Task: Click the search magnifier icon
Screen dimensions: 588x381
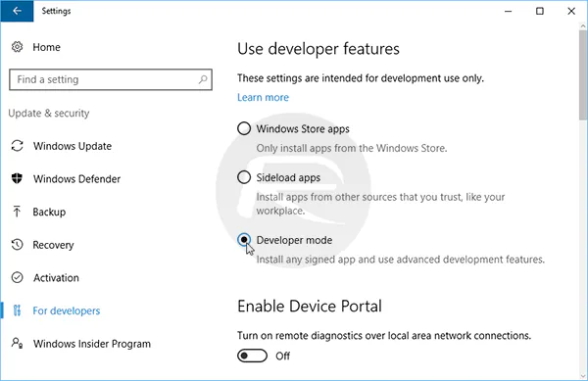Action: [x=203, y=79]
